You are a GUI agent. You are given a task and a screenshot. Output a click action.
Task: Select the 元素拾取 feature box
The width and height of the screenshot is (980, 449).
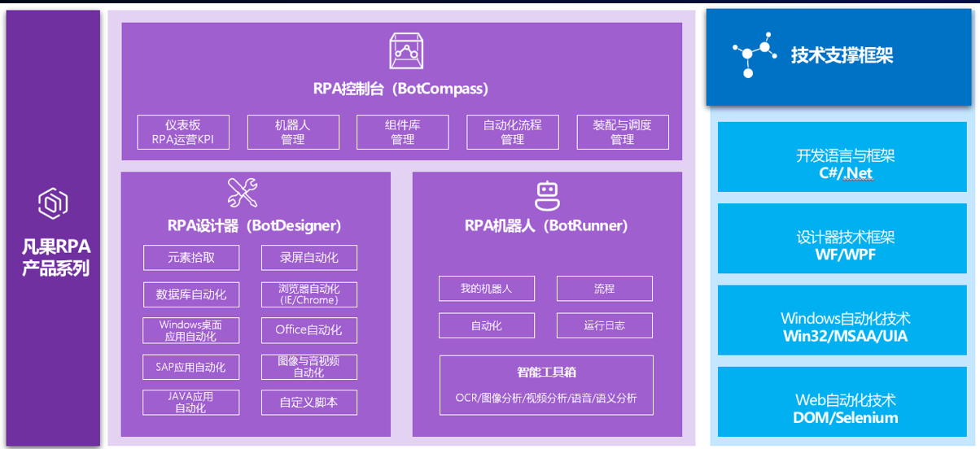[x=191, y=258]
